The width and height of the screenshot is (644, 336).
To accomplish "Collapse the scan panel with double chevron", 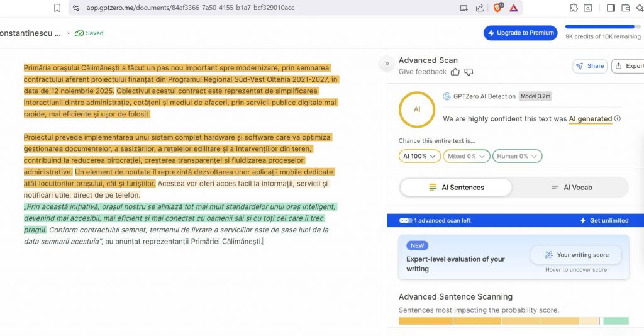I will click(387, 64).
